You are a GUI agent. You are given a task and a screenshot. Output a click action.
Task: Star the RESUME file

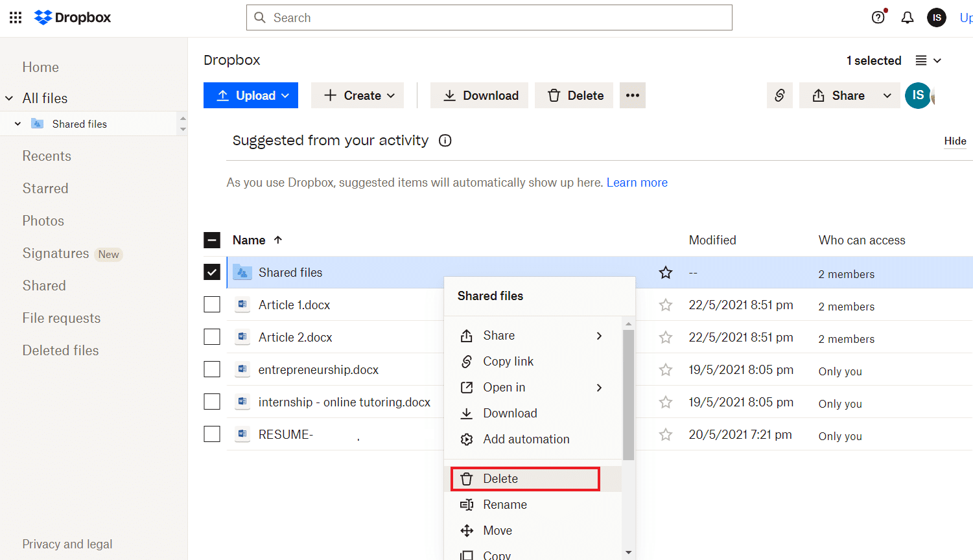pyautogui.click(x=666, y=435)
